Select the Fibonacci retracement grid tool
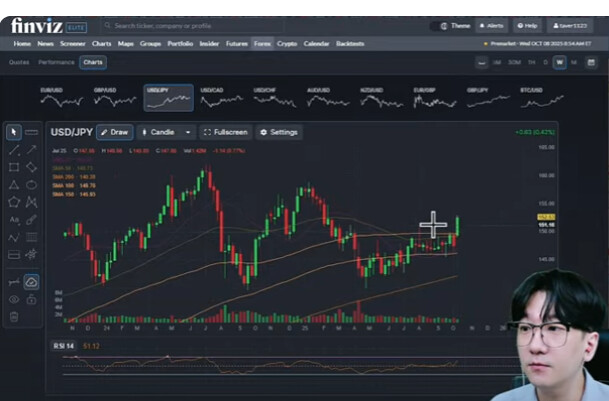Image resolution: width=609 pixels, height=401 pixels. [x=31, y=237]
